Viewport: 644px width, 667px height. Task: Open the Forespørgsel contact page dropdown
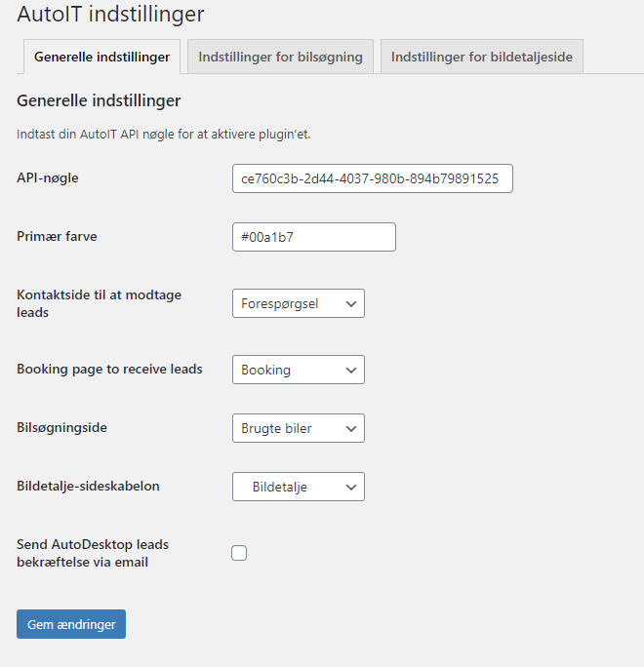[299, 303]
